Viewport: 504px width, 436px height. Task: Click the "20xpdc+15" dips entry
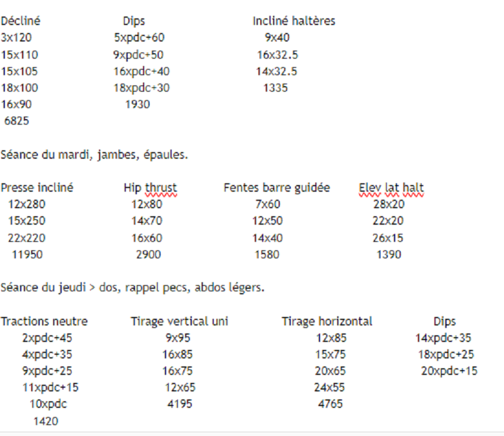[x=449, y=371]
